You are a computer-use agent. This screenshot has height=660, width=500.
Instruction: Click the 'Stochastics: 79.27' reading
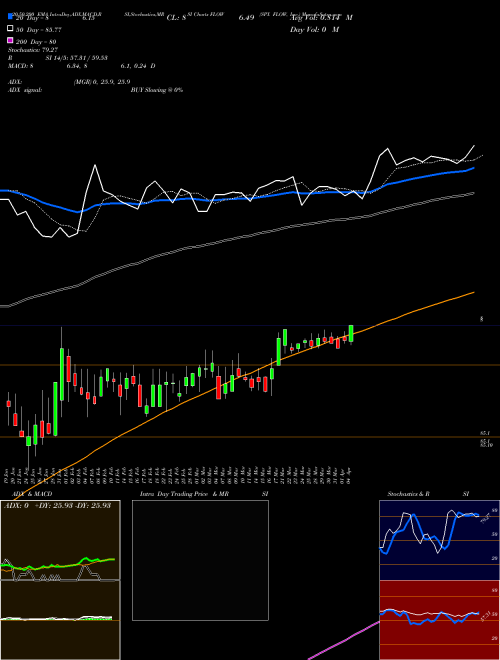(33, 50)
